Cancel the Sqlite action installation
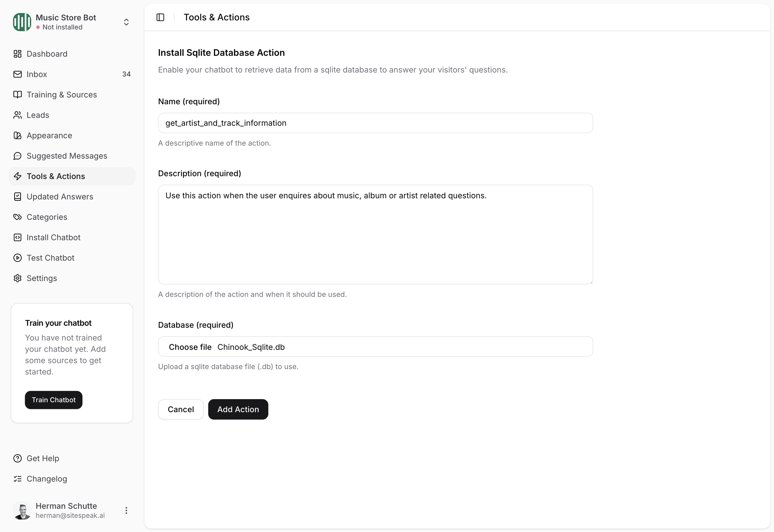The height and width of the screenshot is (532, 774). click(x=181, y=409)
